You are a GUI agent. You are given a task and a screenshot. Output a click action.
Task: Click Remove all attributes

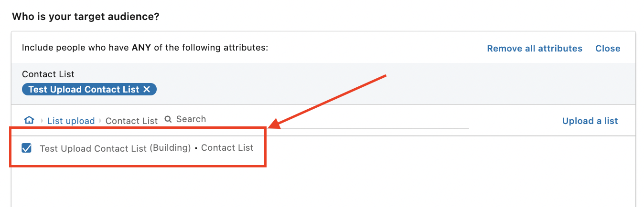(x=535, y=48)
